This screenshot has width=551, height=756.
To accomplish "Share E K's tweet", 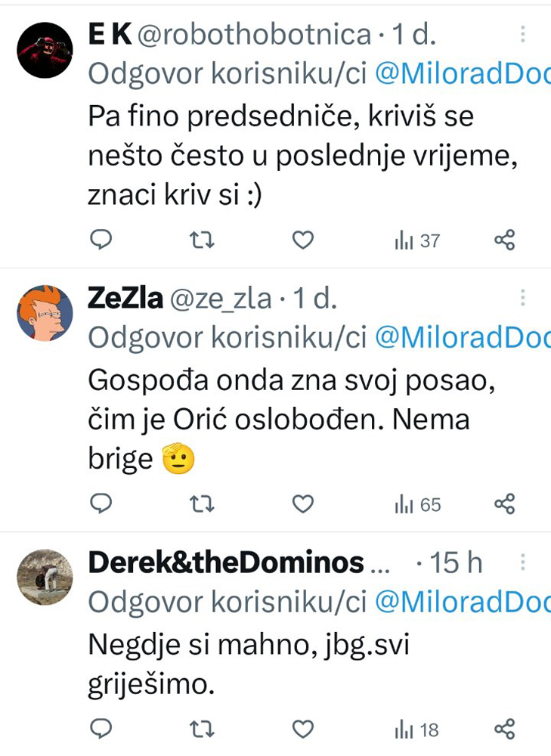I will [505, 240].
